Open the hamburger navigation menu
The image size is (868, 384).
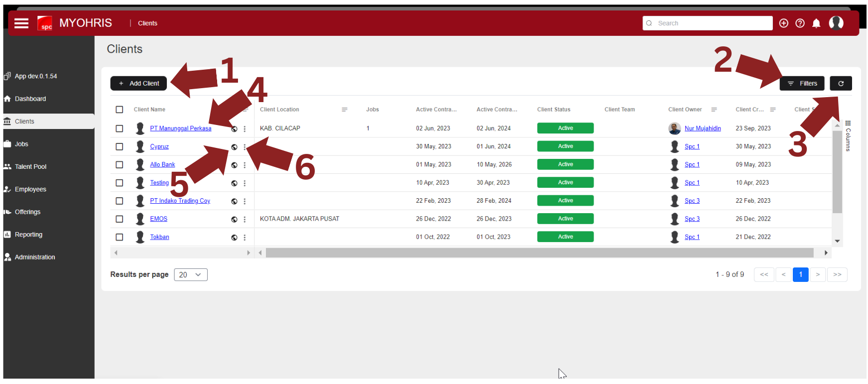[21, 23]
